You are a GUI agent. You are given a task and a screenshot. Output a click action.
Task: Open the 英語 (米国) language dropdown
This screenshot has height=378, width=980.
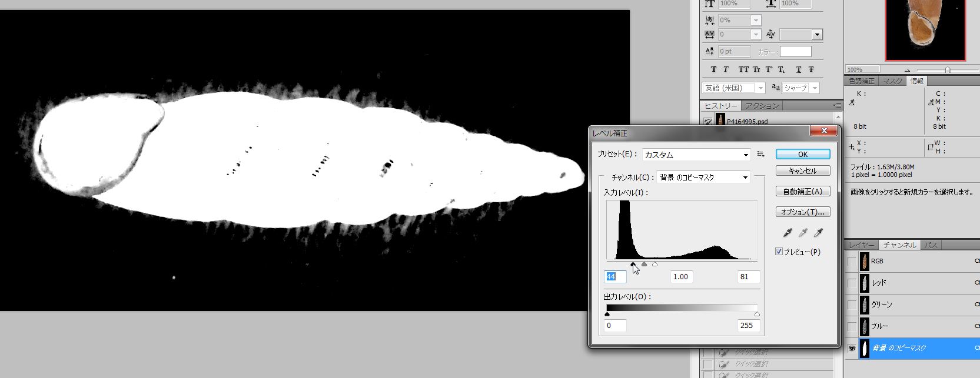pyautogui.click(x=733, y=88)
